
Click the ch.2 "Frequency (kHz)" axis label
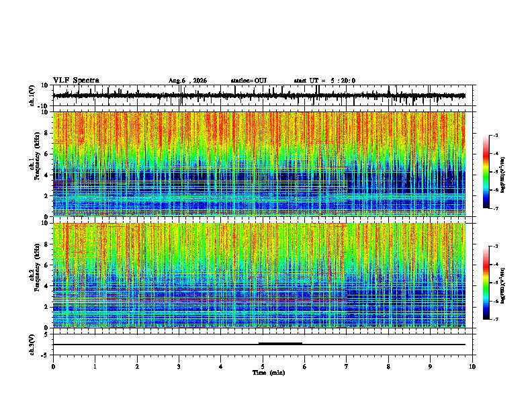(37, 267)
